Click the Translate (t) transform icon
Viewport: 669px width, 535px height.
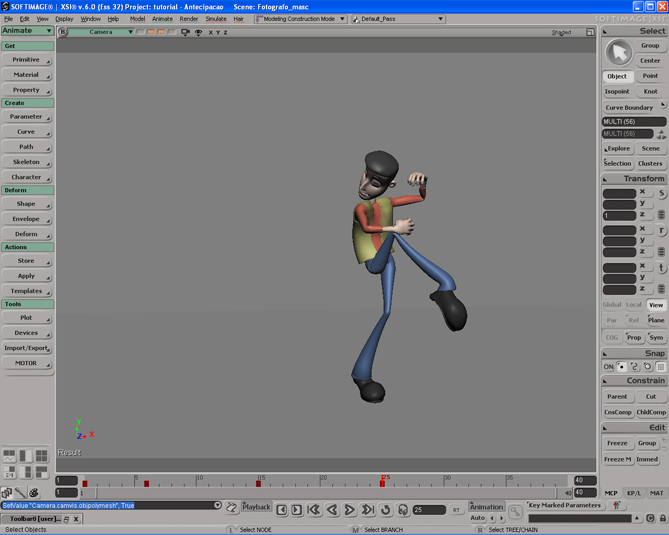point(661,267)
